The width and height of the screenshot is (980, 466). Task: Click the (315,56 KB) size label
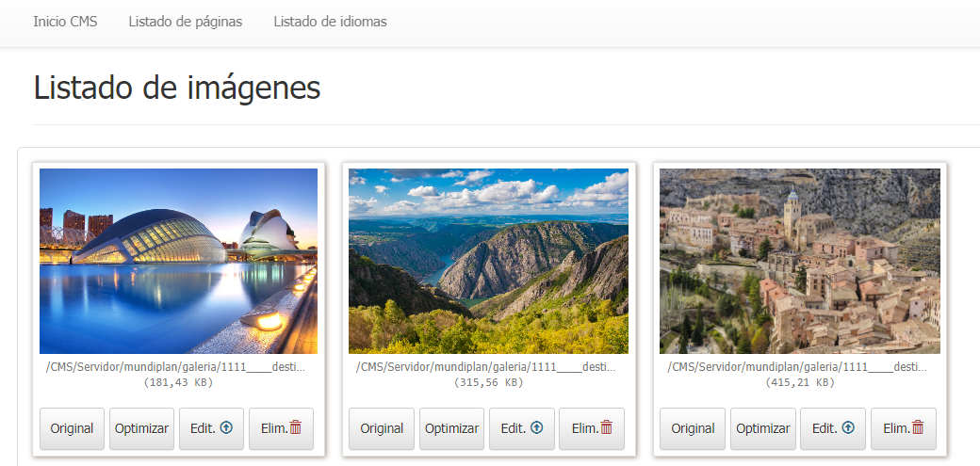coord(489,382)
